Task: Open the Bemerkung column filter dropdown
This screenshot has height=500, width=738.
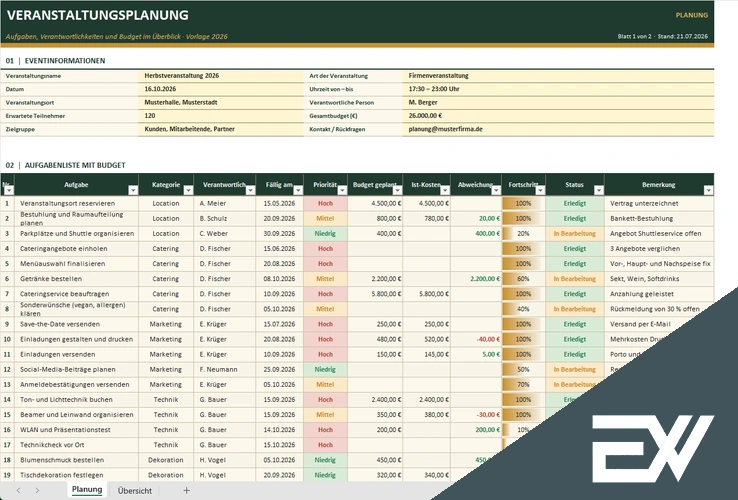Action: (x=708, y=190)
